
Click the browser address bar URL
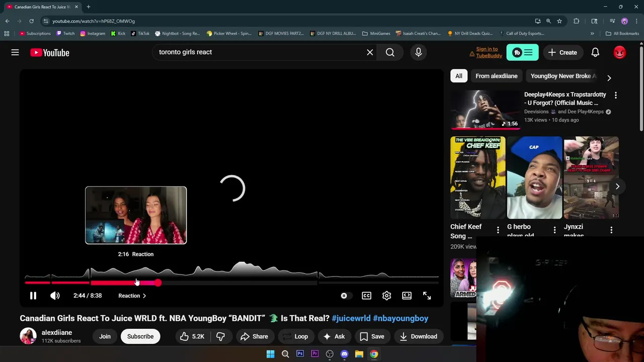click(94, 21)
